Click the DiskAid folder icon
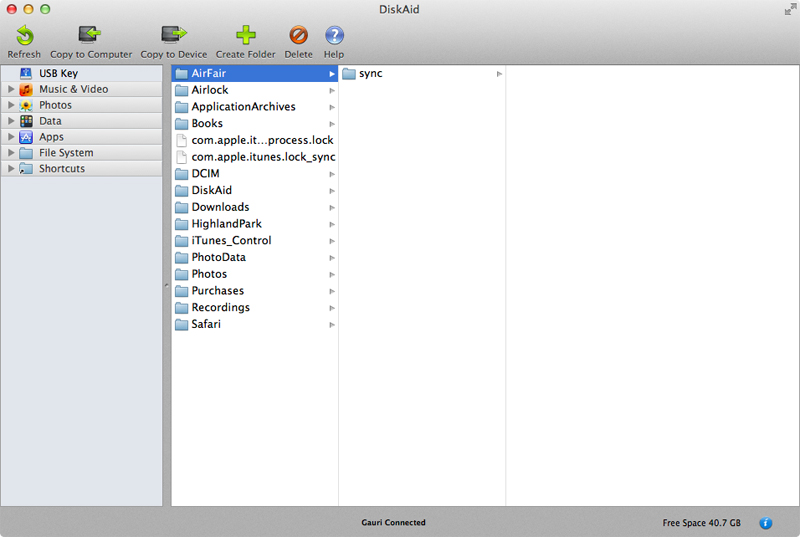 (181, 191)
